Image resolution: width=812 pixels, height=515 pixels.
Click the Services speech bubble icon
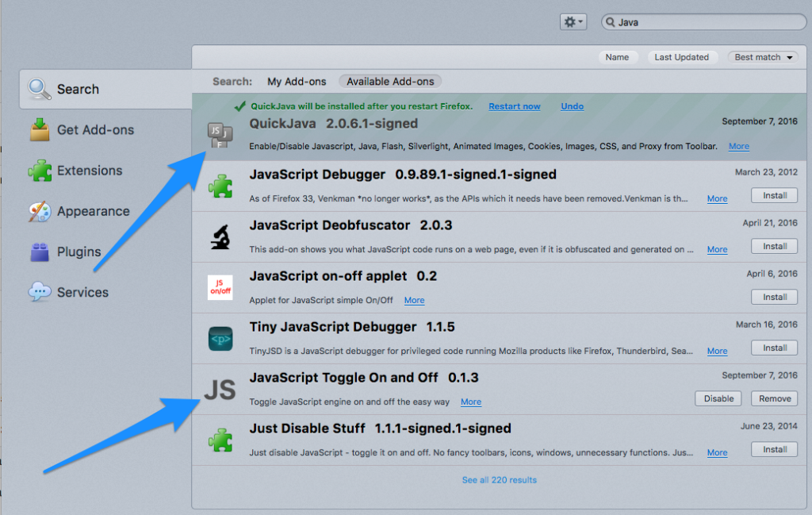tap(40, 292)
